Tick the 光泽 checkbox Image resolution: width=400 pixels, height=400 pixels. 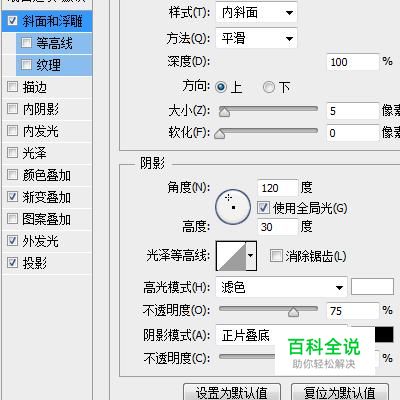click(x=12, y=153)
